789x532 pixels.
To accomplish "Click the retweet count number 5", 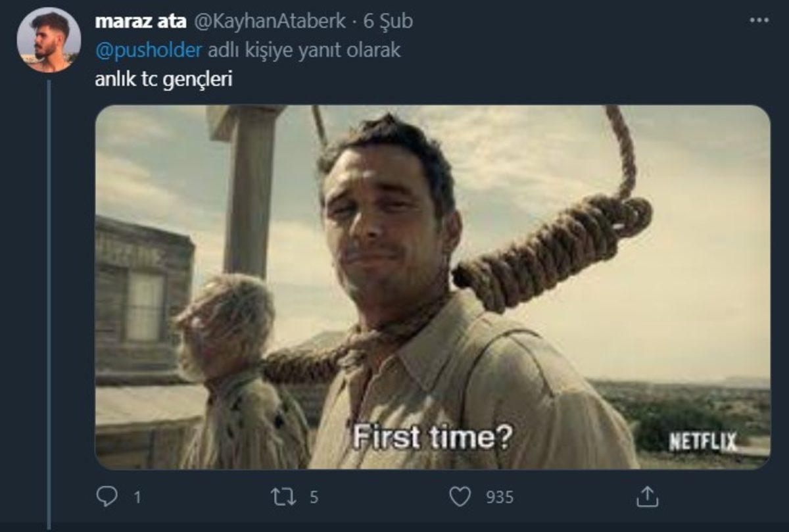I will 314,497.
